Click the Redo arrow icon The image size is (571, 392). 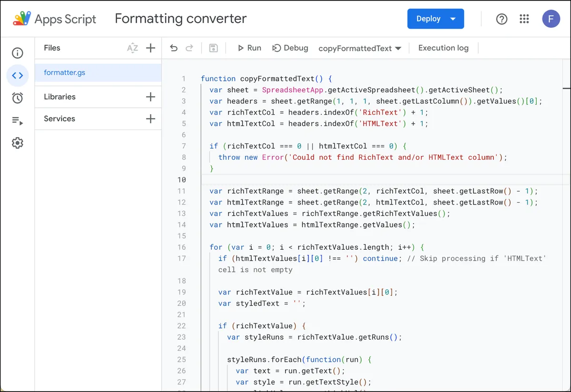189,48
